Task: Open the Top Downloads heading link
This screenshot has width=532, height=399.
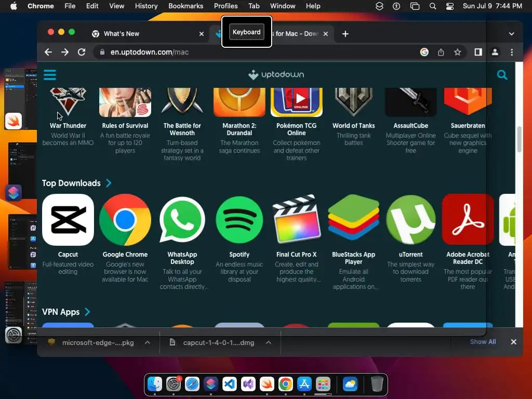Action: click(x=71, y=183)
